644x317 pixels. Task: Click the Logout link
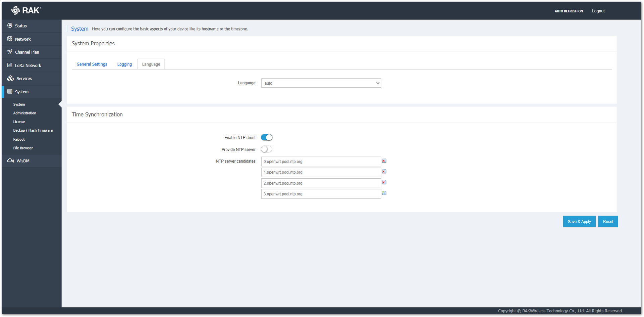click(598, 11)
